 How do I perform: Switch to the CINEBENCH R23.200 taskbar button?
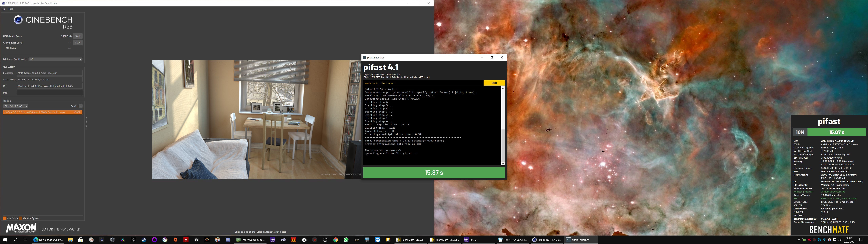point(547,240)
